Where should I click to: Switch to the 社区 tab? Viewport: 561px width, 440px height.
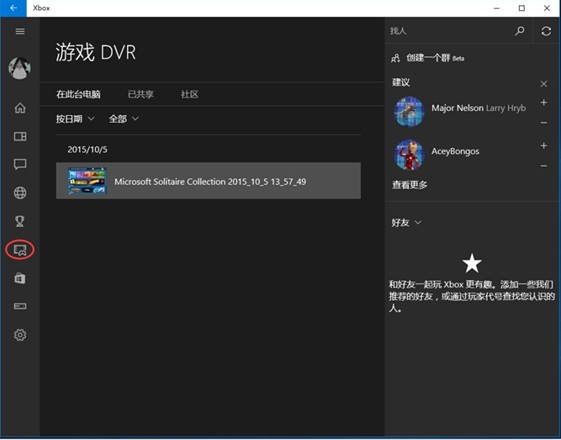coord(189,94)
